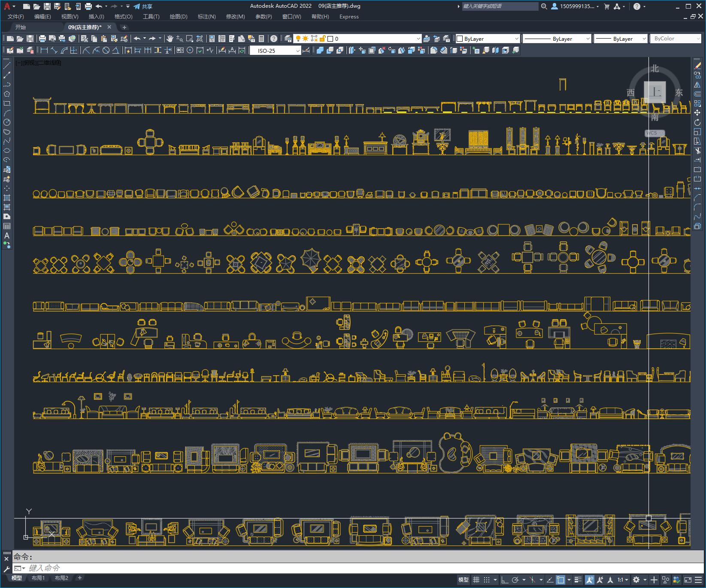Toggle annotation object visibility in the status bar

tap(590, 580)
